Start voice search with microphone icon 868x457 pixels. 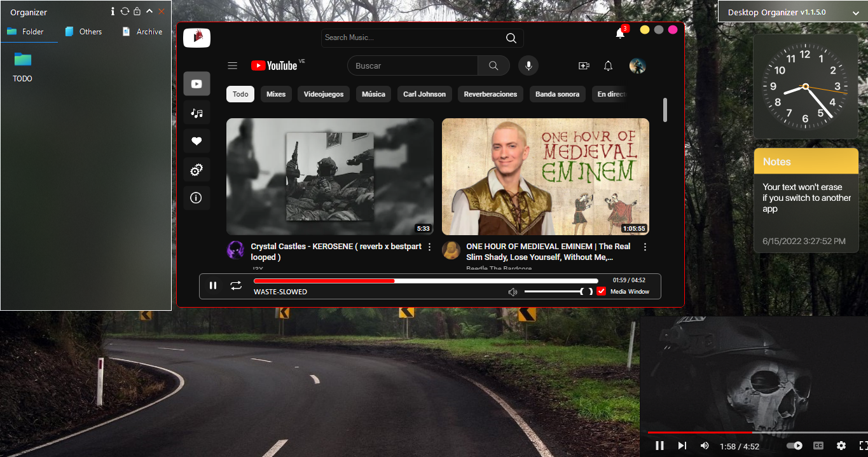coord(528,65)
